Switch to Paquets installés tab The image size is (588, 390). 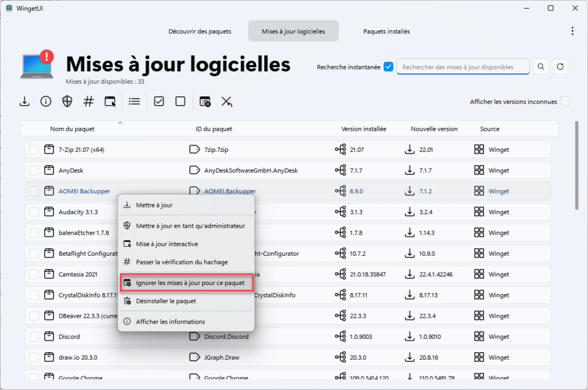point(386,32)
